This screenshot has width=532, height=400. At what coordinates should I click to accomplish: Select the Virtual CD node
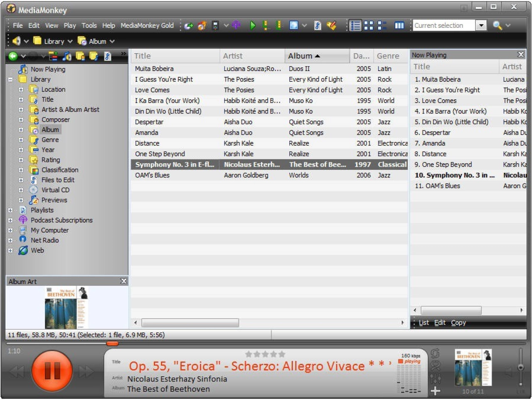(55, 190)
